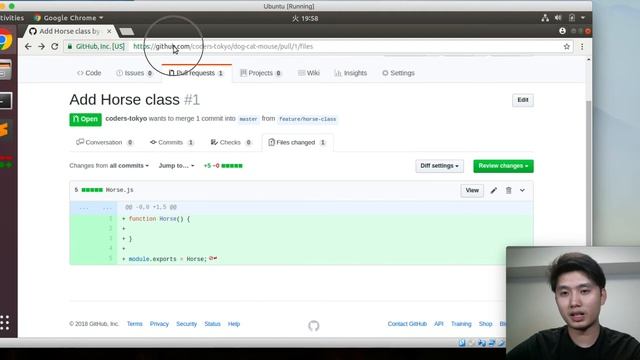Open the Google Chrome app menu in the top bar
This screenshot has height=360, width=640.
(x=69, y=18)
